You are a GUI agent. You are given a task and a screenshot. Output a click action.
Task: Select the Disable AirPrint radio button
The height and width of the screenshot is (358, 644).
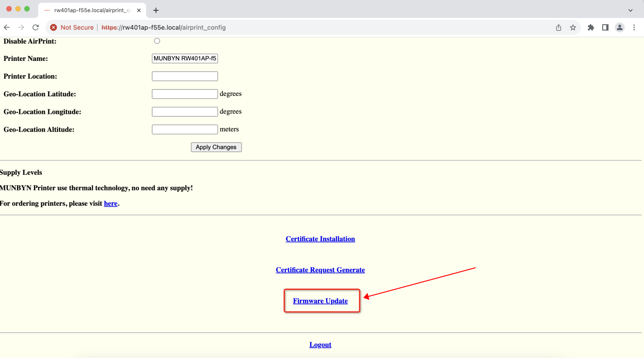point(157,41)
